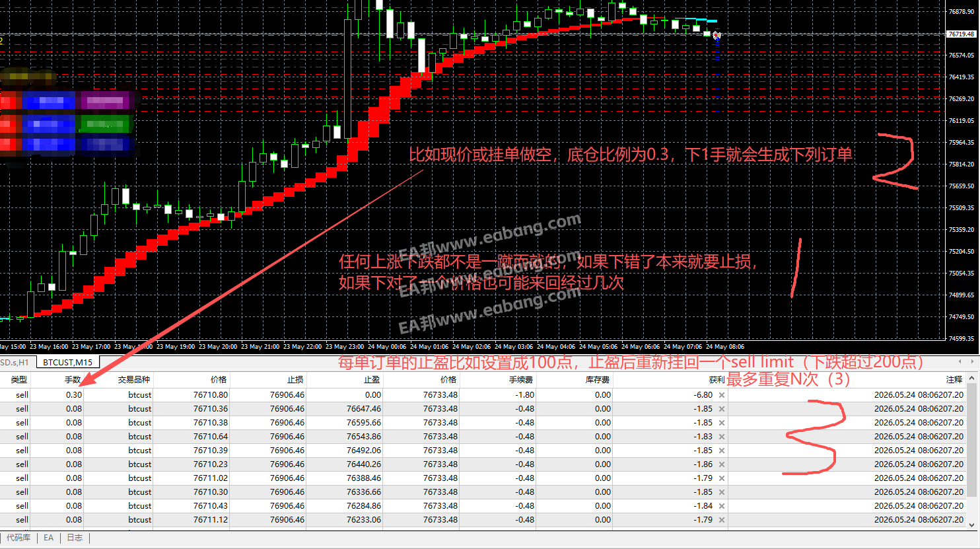980x549 pixels.
Task: Click the current price label 76719.48
Action: [962, 34]
